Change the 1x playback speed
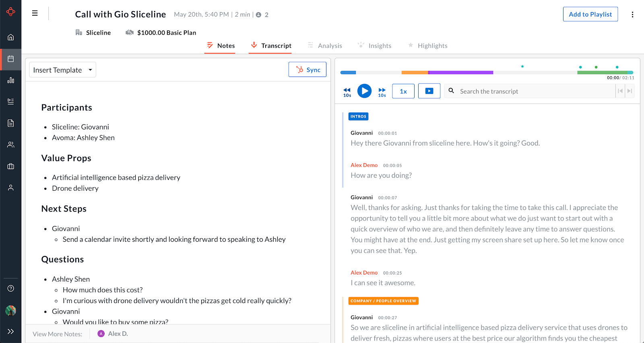The height and width of the screenshot is (343, 644). 403,91
